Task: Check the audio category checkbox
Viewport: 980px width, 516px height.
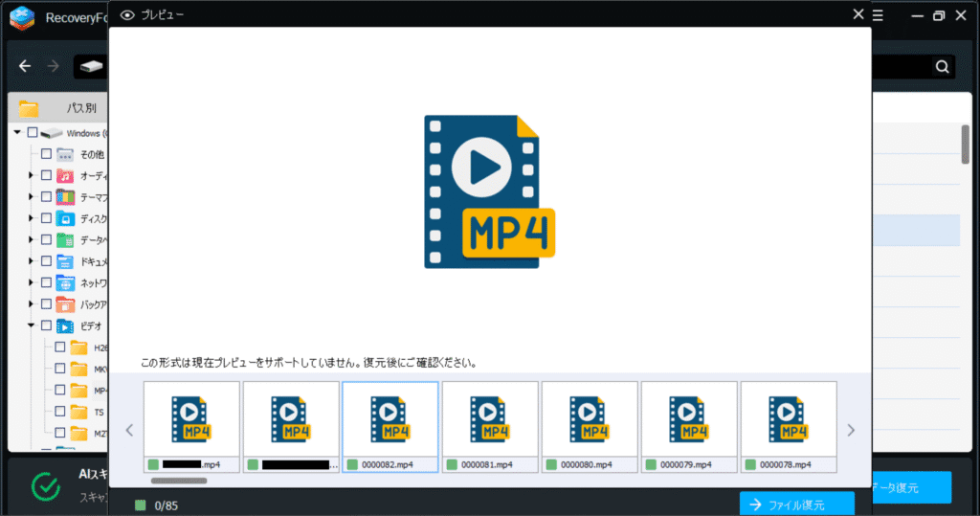Action: point(46,176)
